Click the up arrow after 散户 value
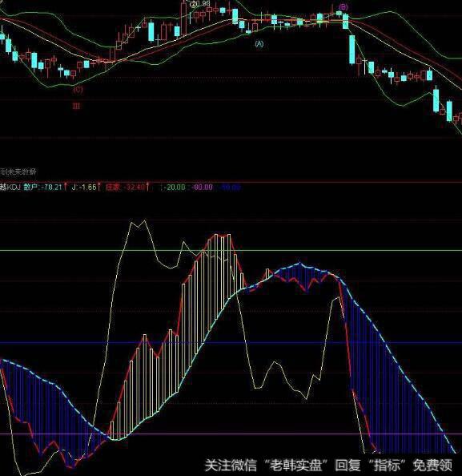This screenshot has width=462, height=476. coord(65,187)
